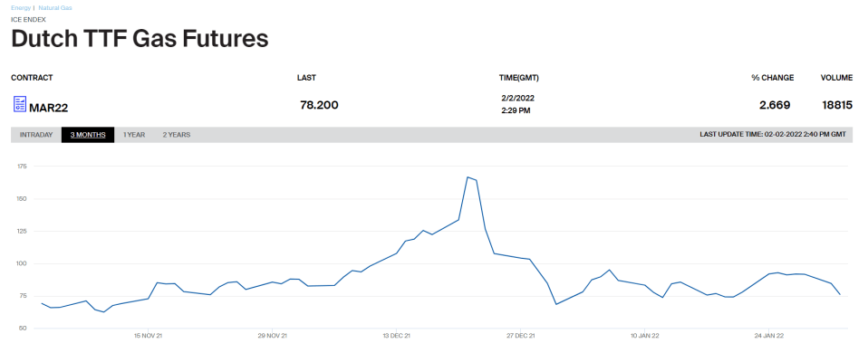Click the 29 NOV 21 axis label
The width and height of the screenshot is (868, 343).
click(x=273, y=336)
